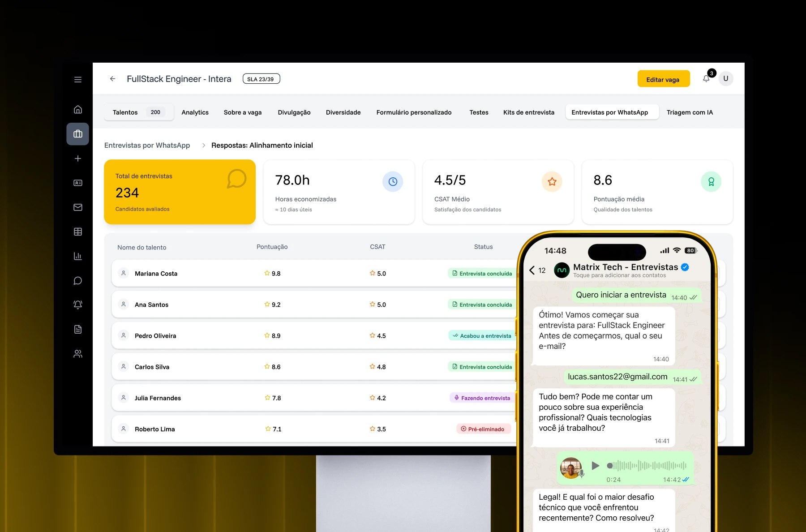Tap Matrix Tech - Entrevistas contact header
This screenshot has width=806, height=532.
(626, 270)
